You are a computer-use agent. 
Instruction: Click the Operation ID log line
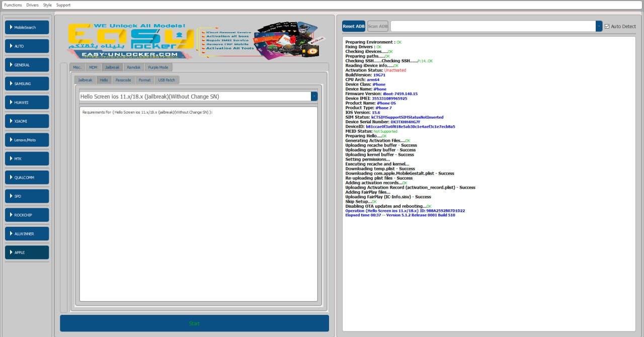tap(405, 211)
